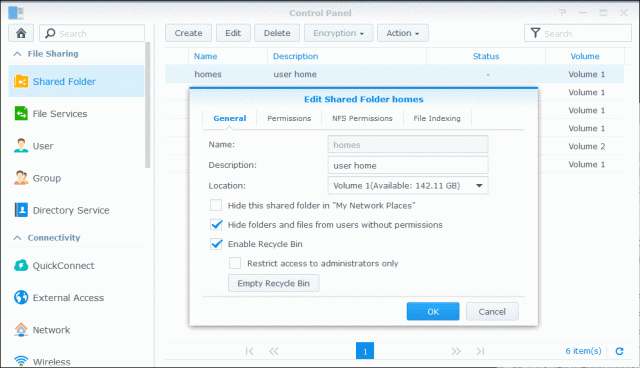Open File Services icon
The height and width of the screenshot is (368, 640).
click(21, 113)
